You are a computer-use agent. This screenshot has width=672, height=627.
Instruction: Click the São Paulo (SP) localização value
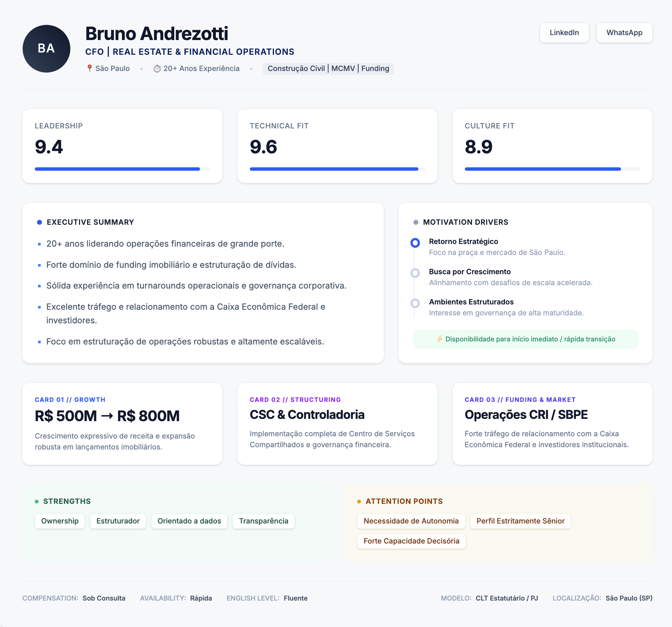point(629,598)
